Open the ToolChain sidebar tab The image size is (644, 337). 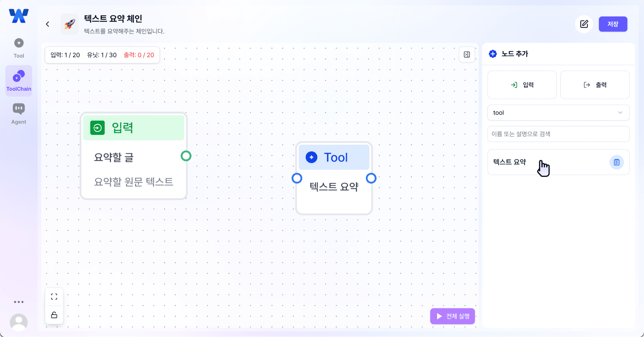tap(19, 81)
